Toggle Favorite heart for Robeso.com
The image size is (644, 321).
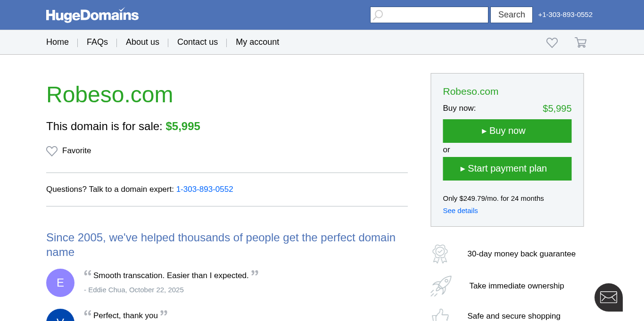coord(52,151)
